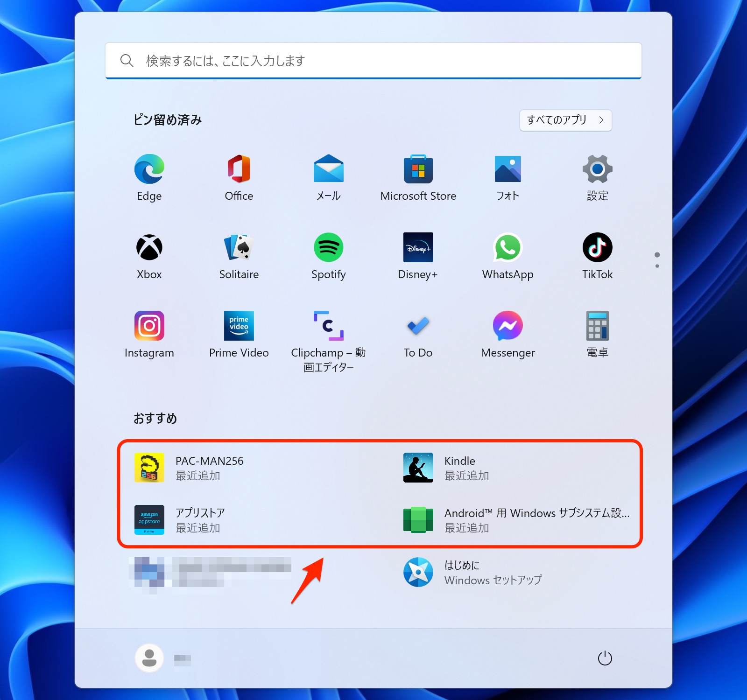This screenshot has width=747, height=700.
Task: Click the すべてのアプリ button
Action: [565, 120]
